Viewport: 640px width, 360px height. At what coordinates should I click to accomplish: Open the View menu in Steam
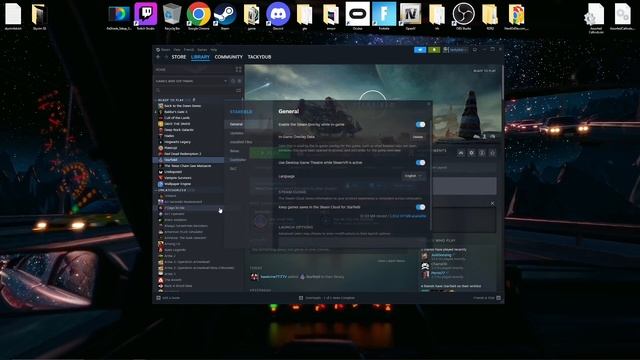(x=177, y=50)
